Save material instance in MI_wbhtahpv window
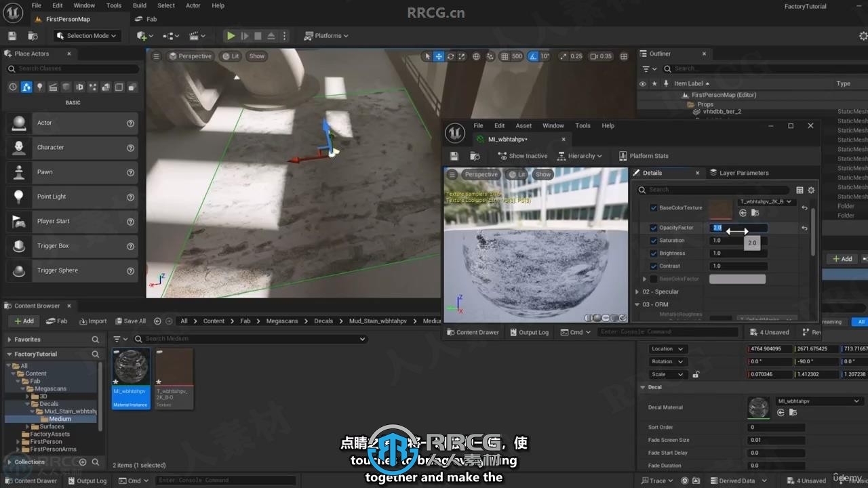This screenshot has width=868, height=488. [x=454, y=156]
